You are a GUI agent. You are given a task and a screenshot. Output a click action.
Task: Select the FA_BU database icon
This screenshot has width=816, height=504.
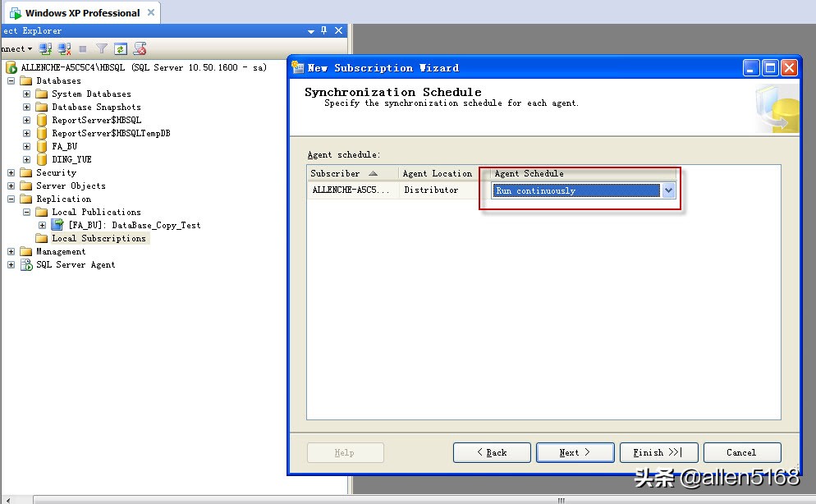click(x=42, y=146)
